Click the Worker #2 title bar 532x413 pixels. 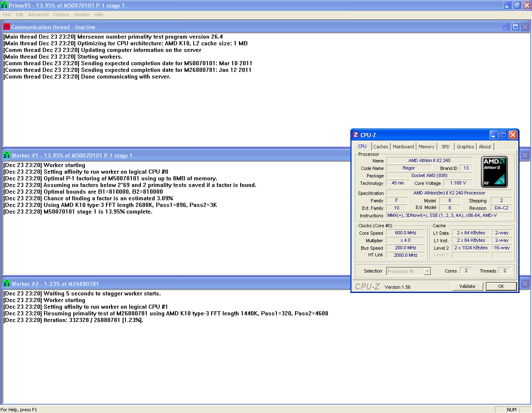(x=177, y=284)
